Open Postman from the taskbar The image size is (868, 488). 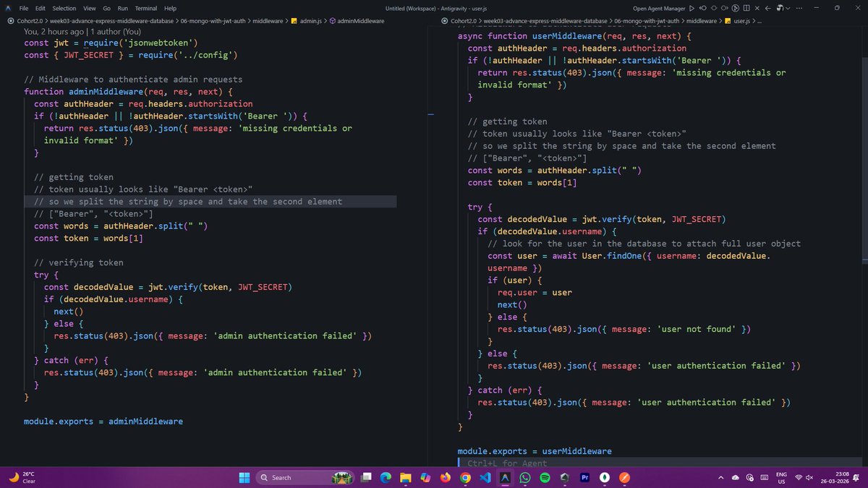click(624, 477)
